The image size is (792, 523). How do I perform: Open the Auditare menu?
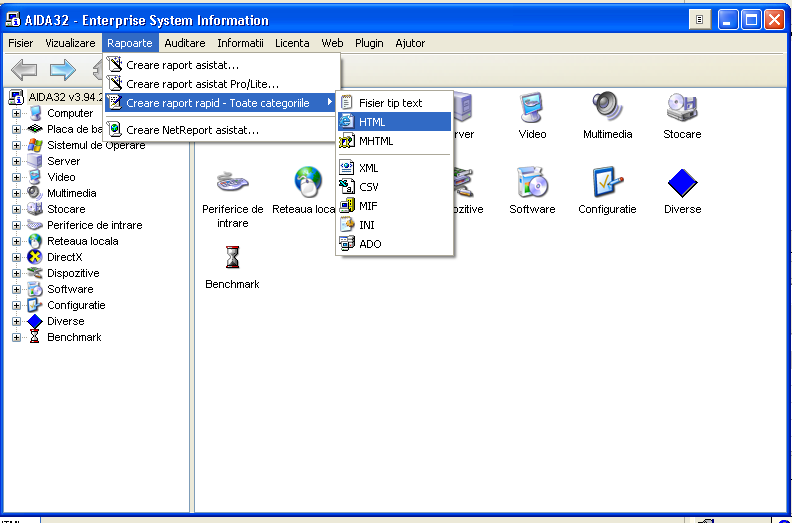(185, 43)
